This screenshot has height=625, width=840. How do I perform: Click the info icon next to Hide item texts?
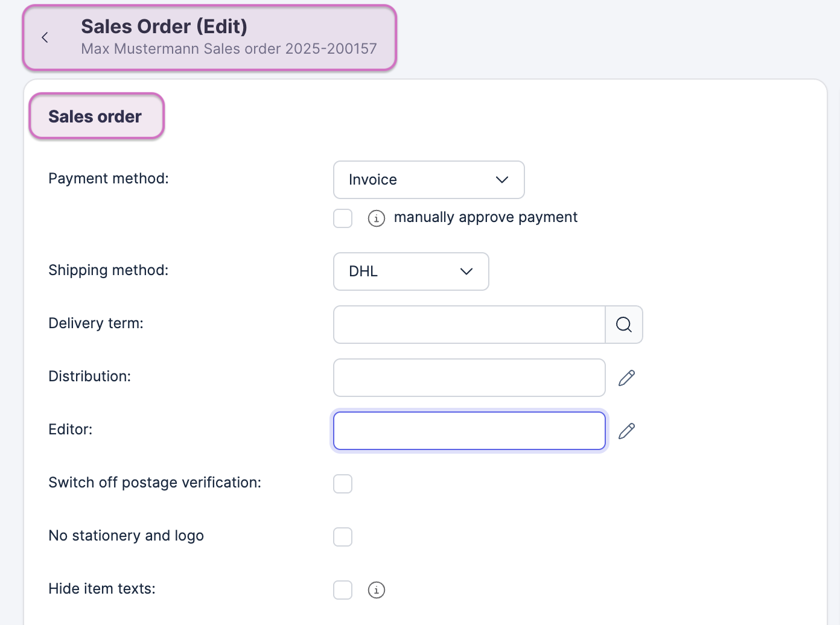(x=377, y=590)
